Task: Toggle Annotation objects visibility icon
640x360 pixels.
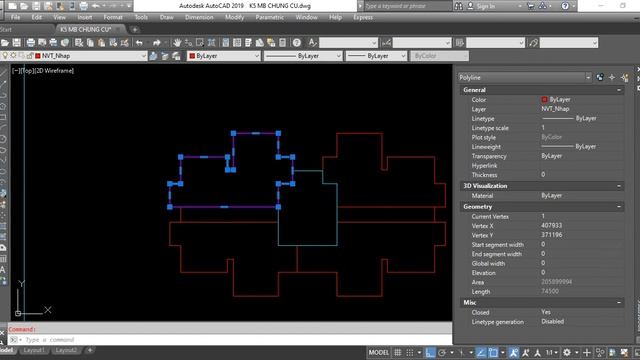Action: (x=513, y=352)
